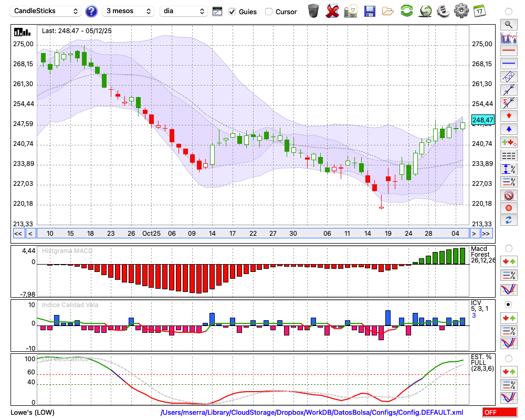Click the EST. % FULL (28,3,6) label
This screenshot has width=525, height=420.
482,363
